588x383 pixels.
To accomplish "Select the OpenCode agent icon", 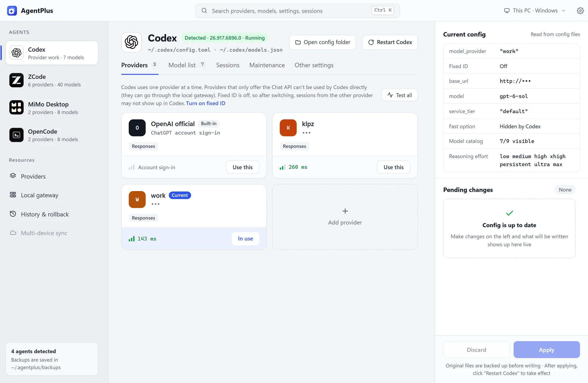I will pos(16,135).
